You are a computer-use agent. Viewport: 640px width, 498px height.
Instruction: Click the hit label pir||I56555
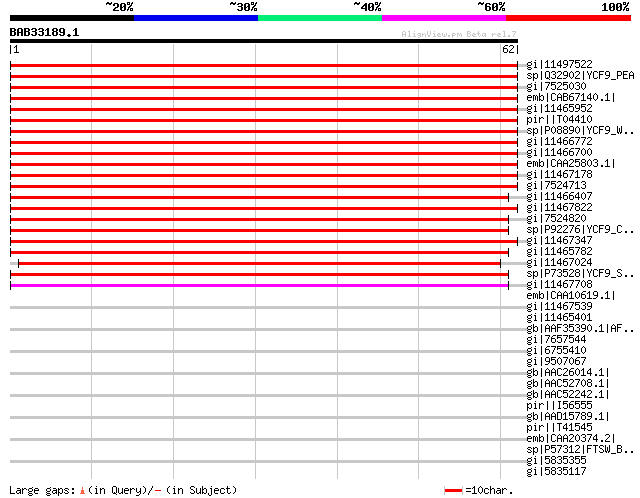pyautogui.click(x=559, y=406)
